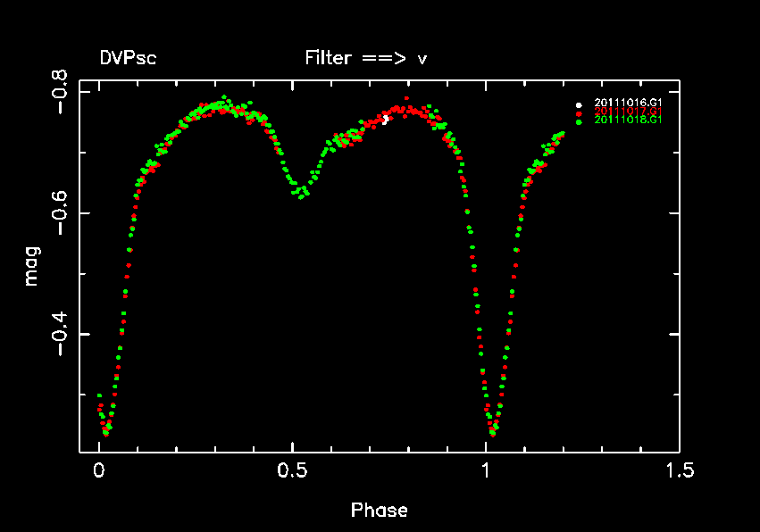The height and width of the screenshot is (532, 760).
Task: Click the DVPsc star name title
Action: (x=128, y=59)
